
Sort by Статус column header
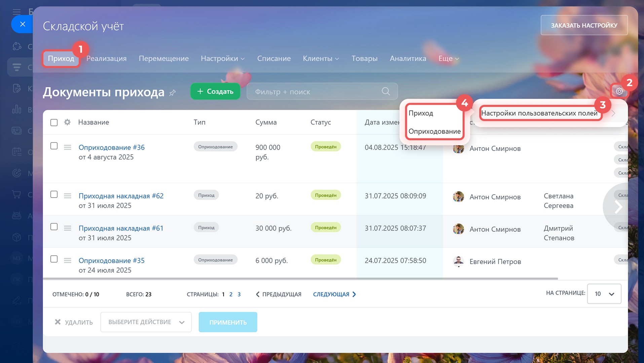point(320,122)
